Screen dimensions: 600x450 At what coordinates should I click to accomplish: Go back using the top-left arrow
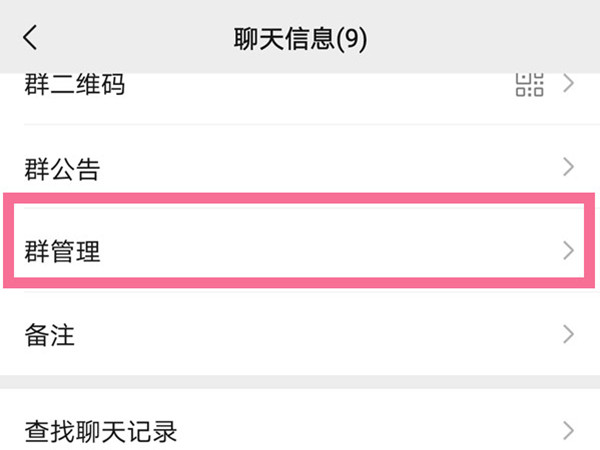coord(30,38)
